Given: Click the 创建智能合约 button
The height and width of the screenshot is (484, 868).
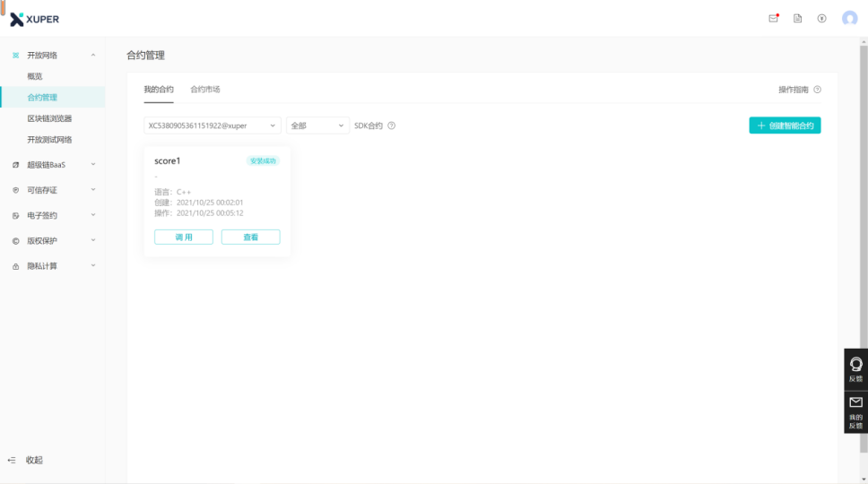Looking at the screenshot, I should pyautogui.click(x=785, y=125).
